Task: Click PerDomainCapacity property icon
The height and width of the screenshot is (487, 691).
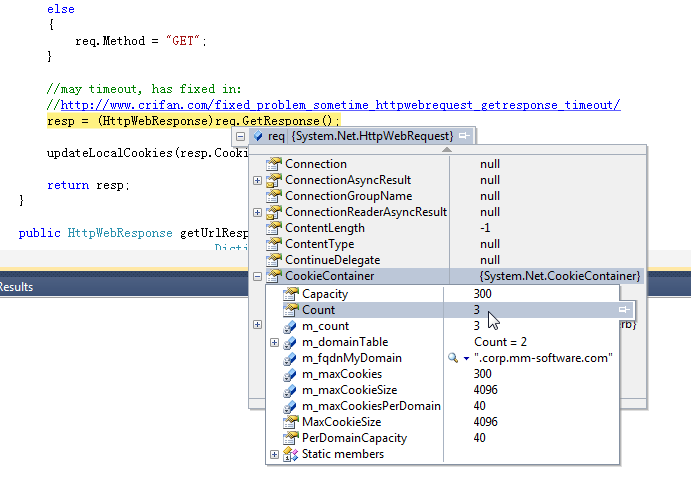Action: click(290, 438)
